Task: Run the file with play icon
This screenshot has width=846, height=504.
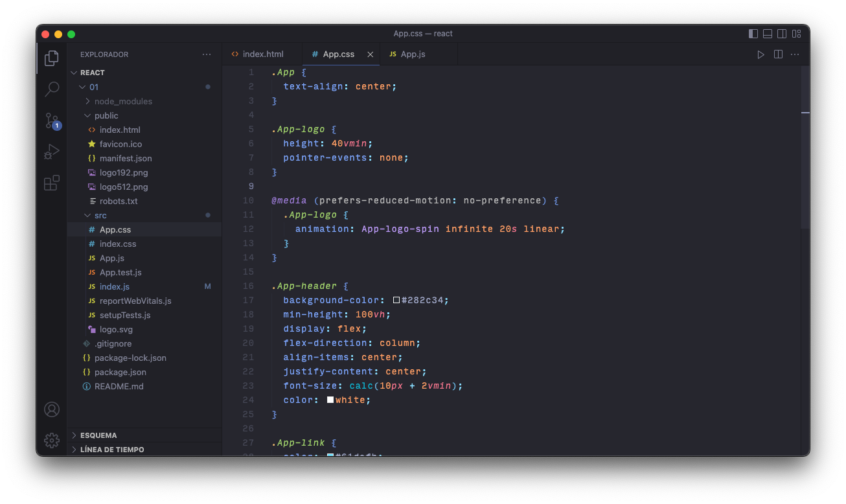Action: pos(761,54)
